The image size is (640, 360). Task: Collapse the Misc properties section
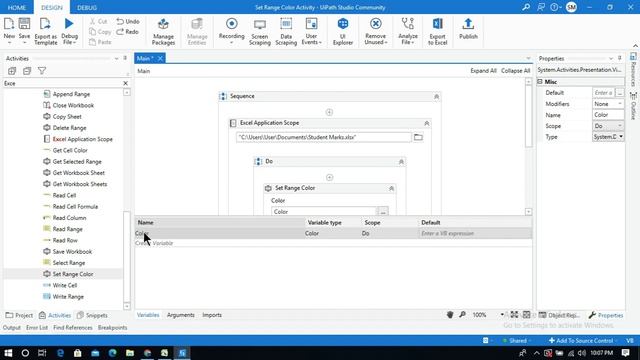tap(540, 82)
